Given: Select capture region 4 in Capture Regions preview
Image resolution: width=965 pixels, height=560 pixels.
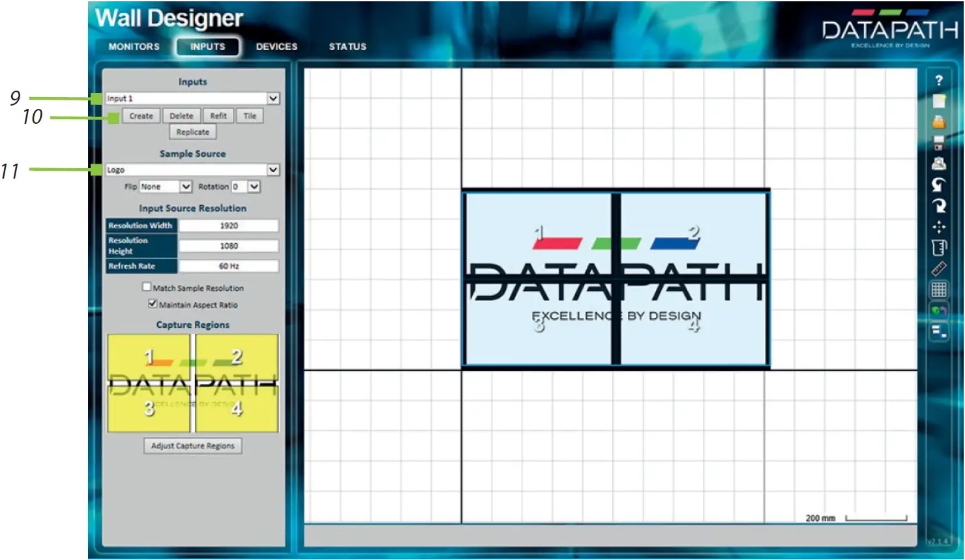Looking at the screenshot, I should tap(237, 408).
